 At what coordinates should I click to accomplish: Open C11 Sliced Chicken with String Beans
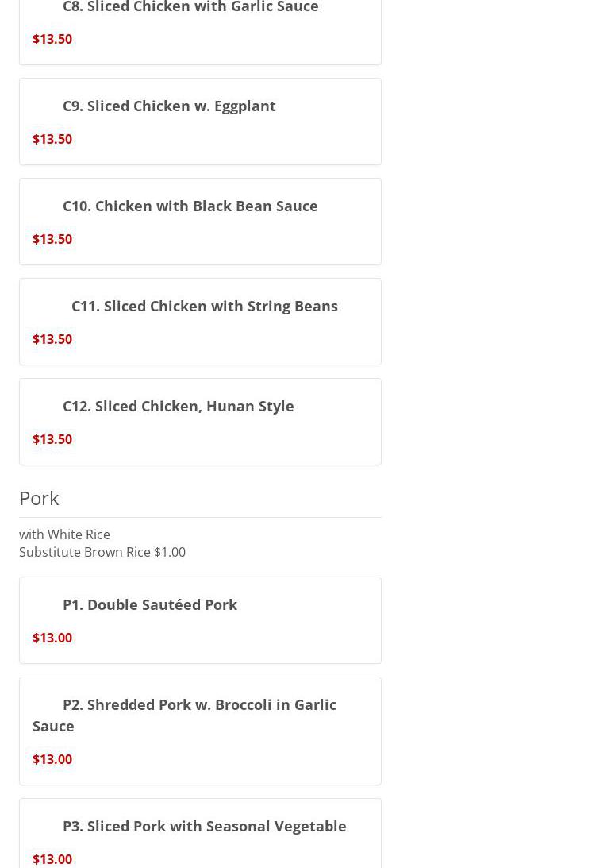204,306
